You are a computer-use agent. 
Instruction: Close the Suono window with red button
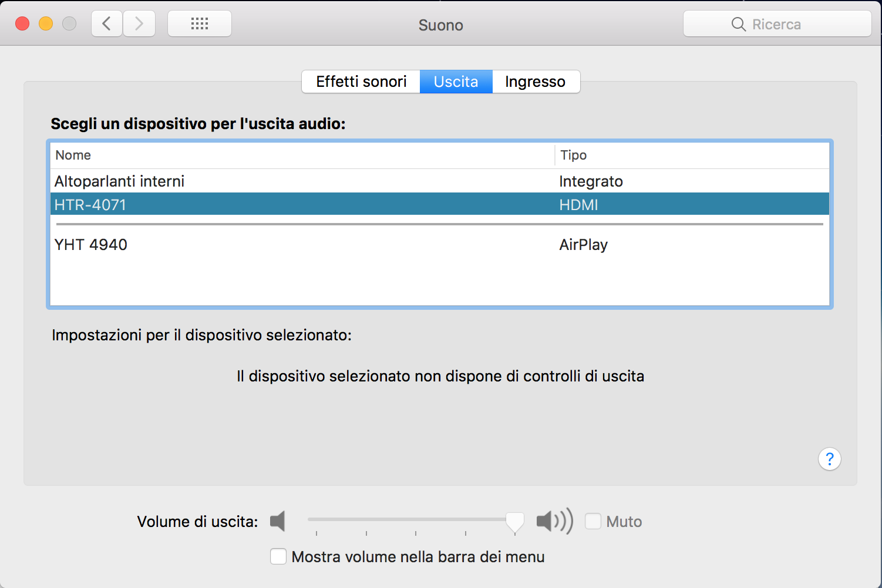coord(22,23)
